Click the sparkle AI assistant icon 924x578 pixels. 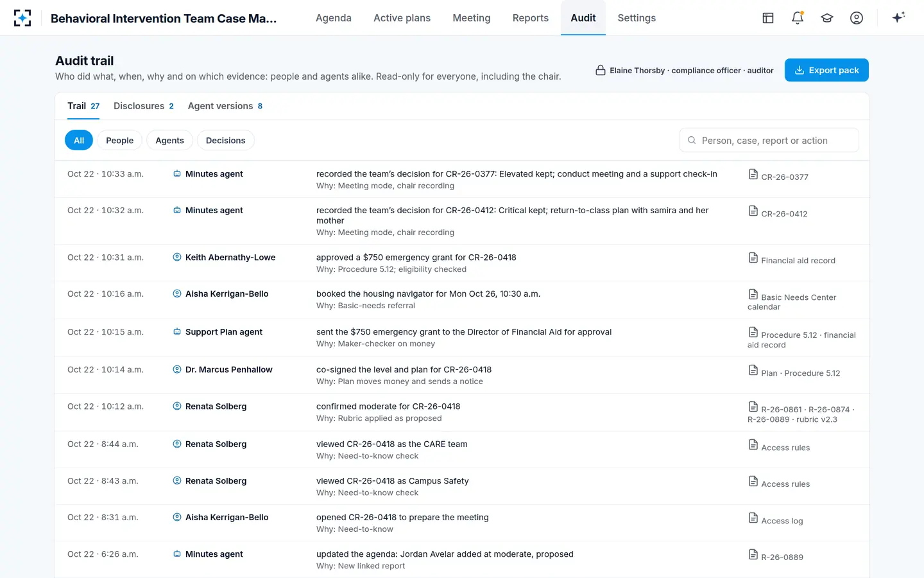[x=898, y=17]
